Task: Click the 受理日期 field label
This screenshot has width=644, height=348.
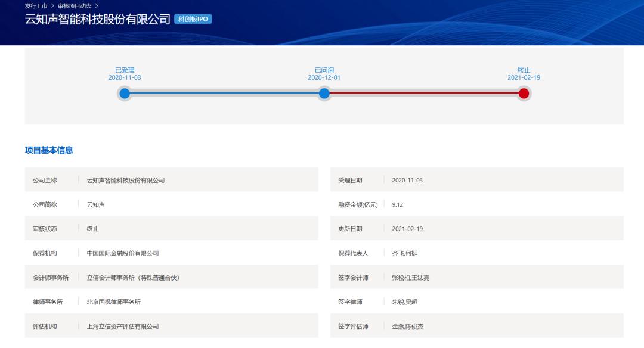Action: (x=350, y=180)
